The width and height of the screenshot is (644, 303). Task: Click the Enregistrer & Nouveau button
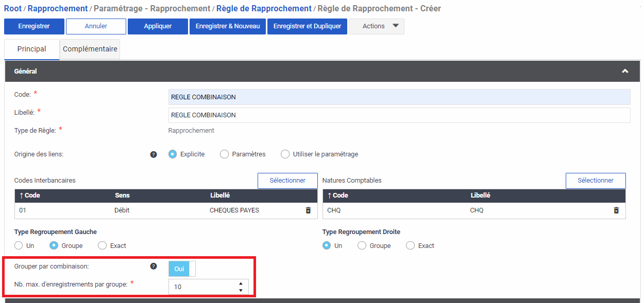(x=228, y=26)
